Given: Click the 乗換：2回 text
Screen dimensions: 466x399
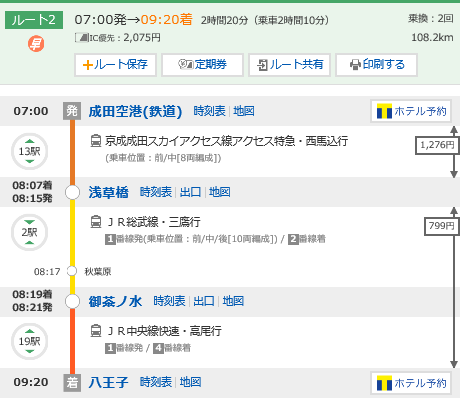Looking at the screenshot, I should pos(431,18).
